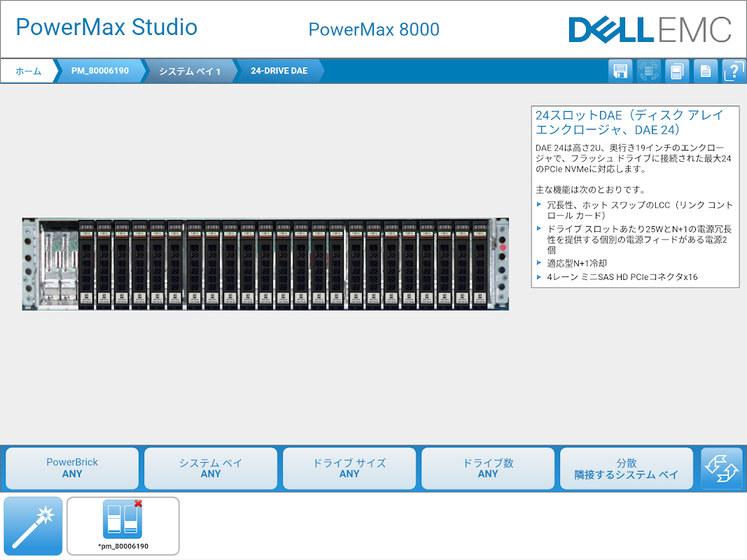
Task: Open the 分散 隣接するシステム ベイ filter
Action: coord(627,468)
